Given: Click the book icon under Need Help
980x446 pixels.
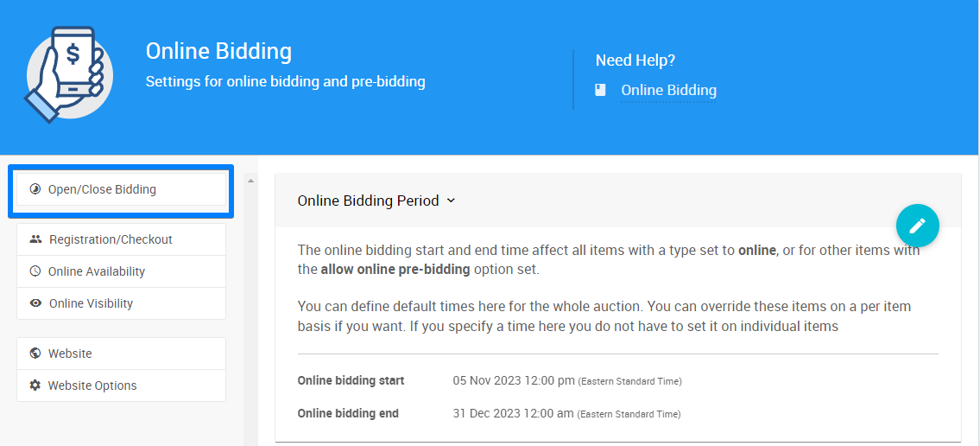Looking at the screenshot, I should point(601,90).
